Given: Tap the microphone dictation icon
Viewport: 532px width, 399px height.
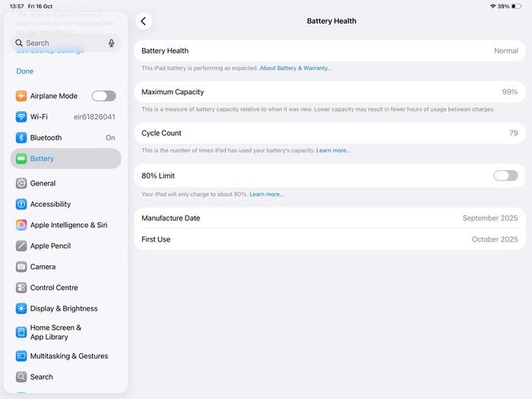Looking at the screenshot, I should pyautogui.click(x=111, y=43).
